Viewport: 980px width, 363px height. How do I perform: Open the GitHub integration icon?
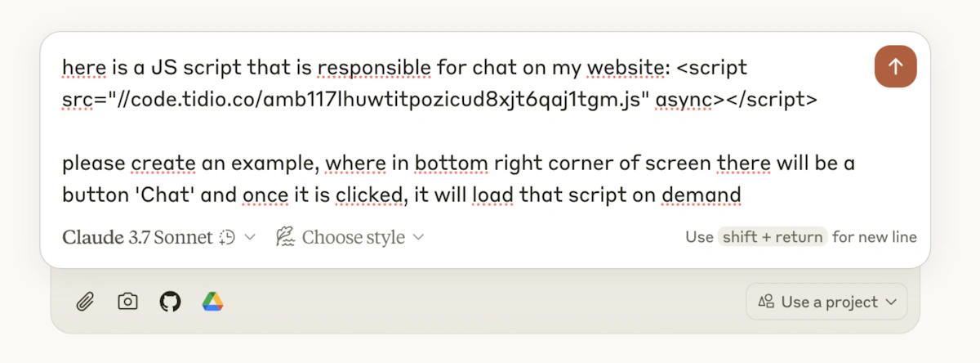tap(170, 302)
